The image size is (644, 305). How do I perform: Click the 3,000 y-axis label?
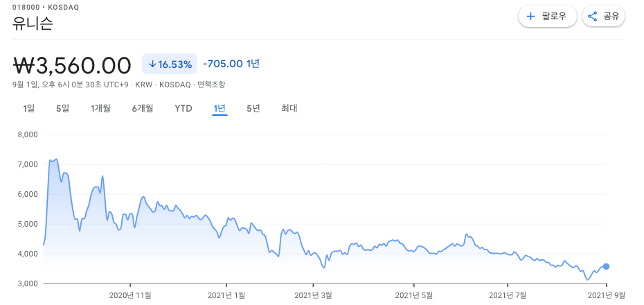click(28, 284)
